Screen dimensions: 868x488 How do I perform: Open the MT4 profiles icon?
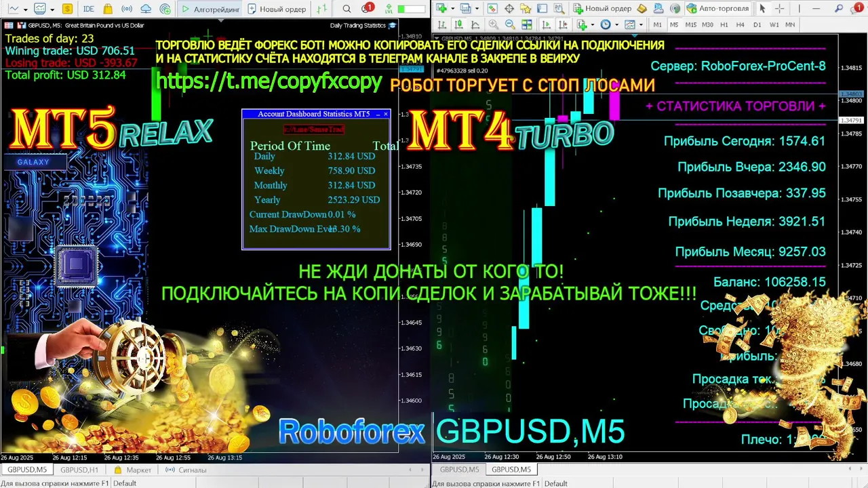pos(465,8)
